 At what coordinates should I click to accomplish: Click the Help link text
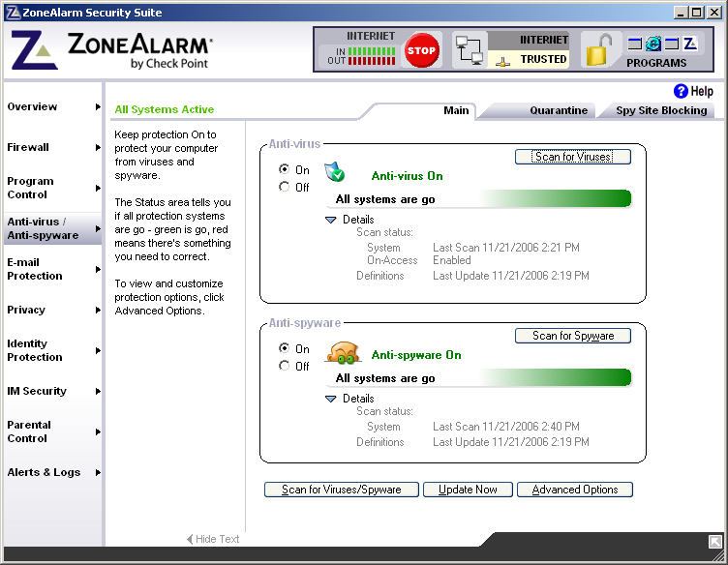click(702, 91)
